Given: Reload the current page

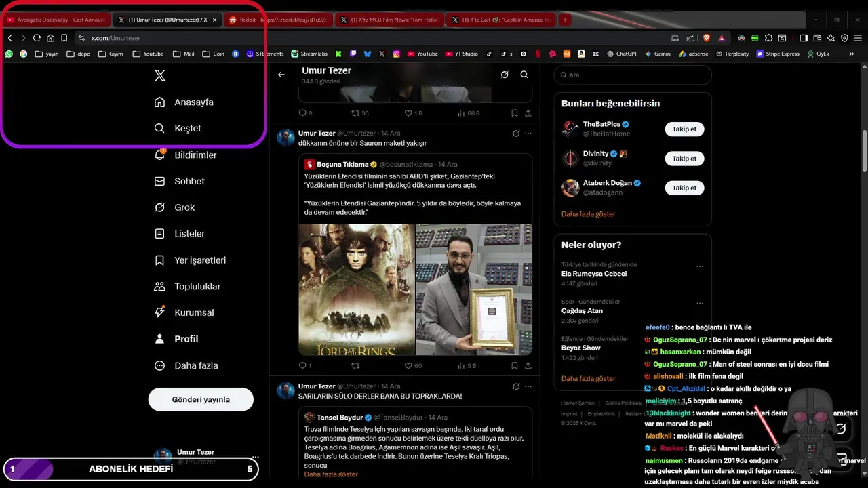Looking at the screenshot, I should point(37,38).
